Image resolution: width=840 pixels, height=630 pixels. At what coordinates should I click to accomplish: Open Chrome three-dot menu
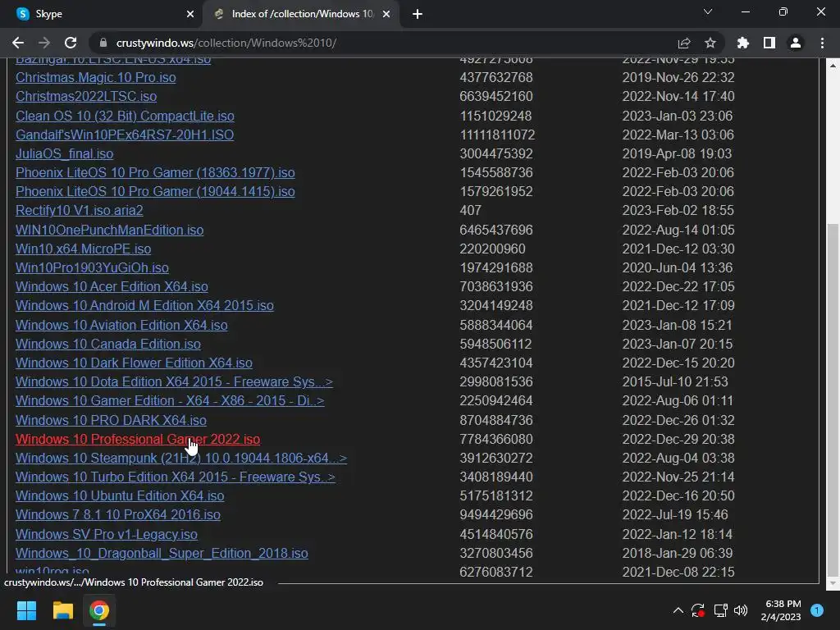(822, 43)
